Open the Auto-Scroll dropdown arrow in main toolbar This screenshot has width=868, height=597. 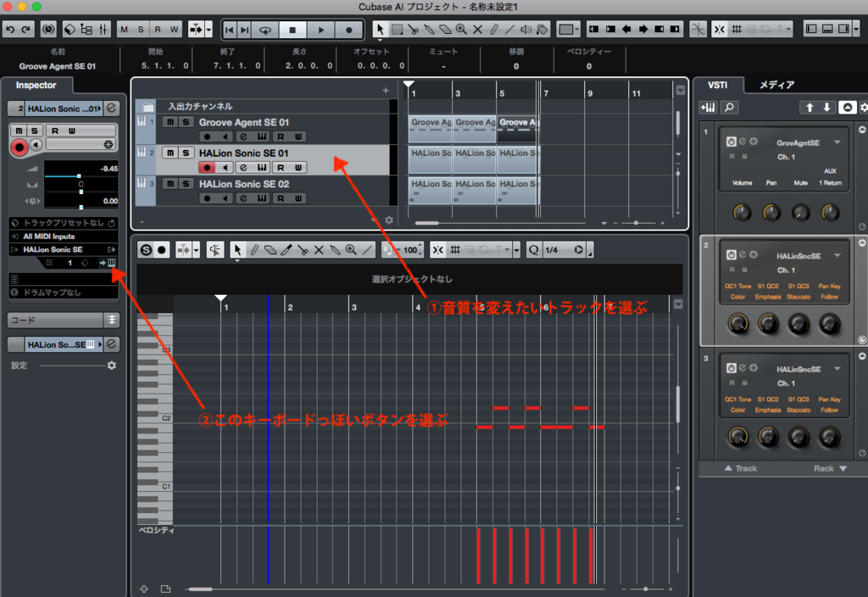tap(209, 30)
